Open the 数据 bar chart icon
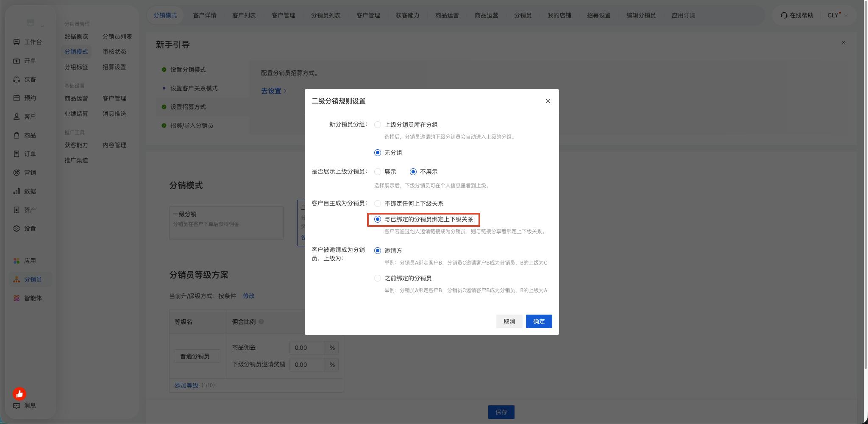The image size is (868, 424). 17,191
